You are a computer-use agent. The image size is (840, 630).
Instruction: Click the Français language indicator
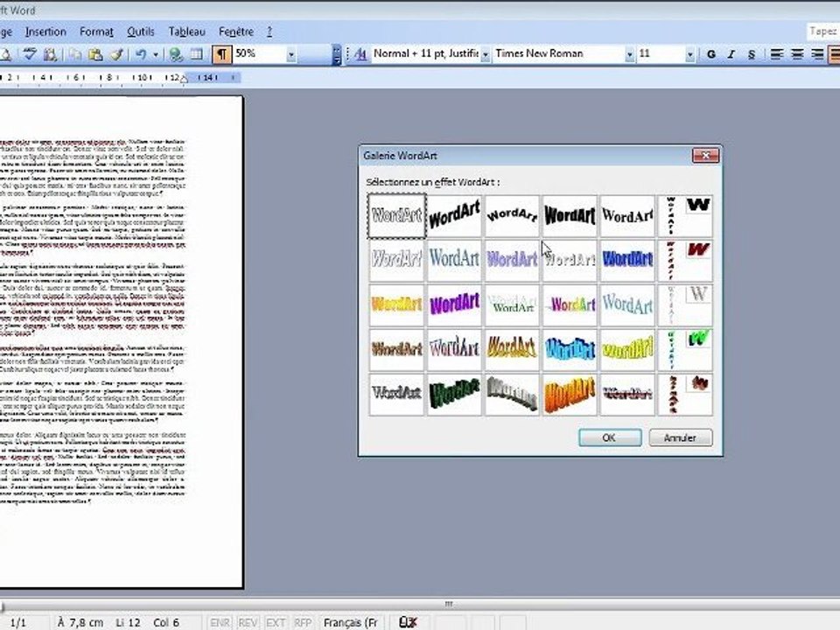[351, 622]
